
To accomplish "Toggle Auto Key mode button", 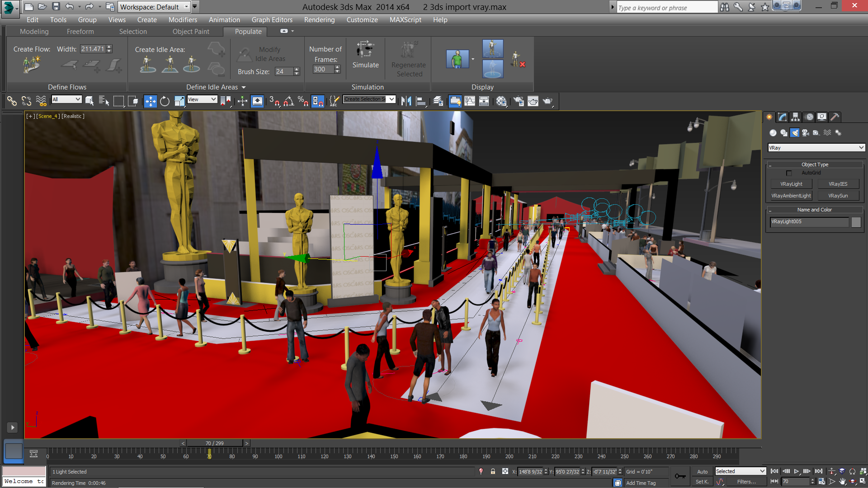I will 702,471.
